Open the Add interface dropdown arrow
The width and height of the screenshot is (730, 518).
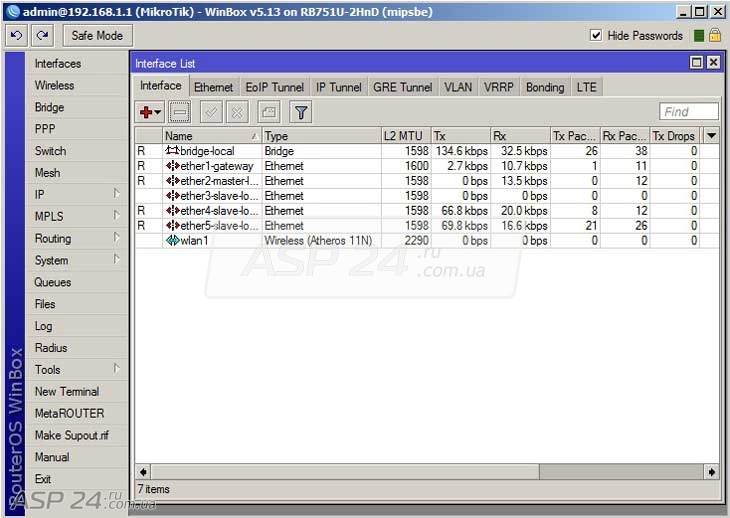158,112
